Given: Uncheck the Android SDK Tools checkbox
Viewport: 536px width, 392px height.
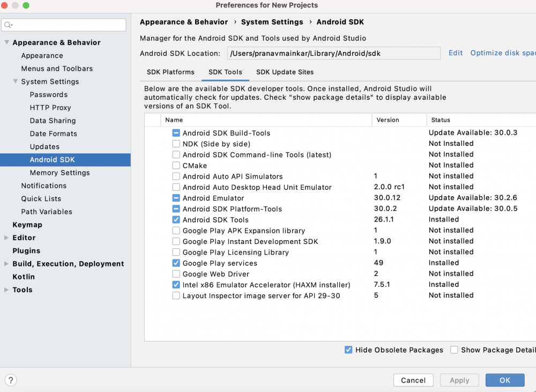Looking at the screenshot, I should point(176,220).
